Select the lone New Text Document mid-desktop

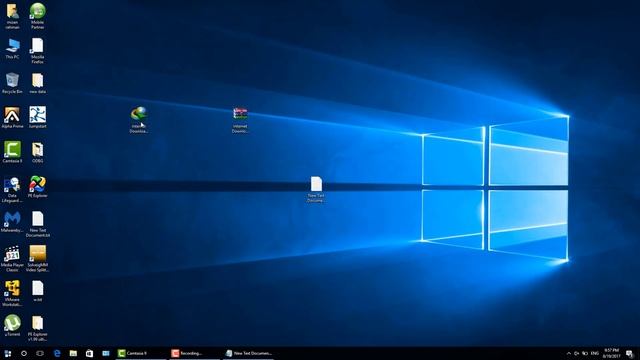[x=316, y=189]
